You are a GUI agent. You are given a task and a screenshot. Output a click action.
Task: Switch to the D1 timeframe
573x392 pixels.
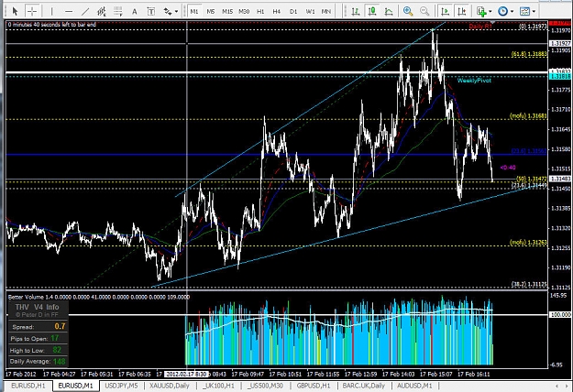[293, 12]
